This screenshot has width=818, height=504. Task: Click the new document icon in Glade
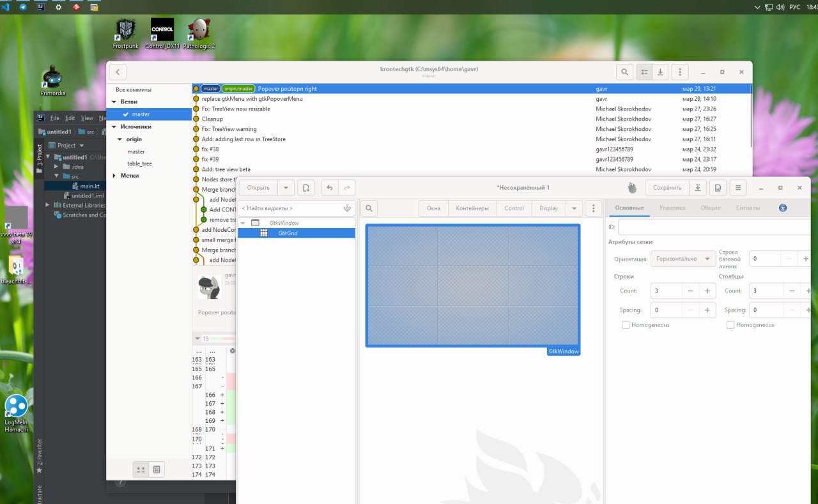coord(306,188)
